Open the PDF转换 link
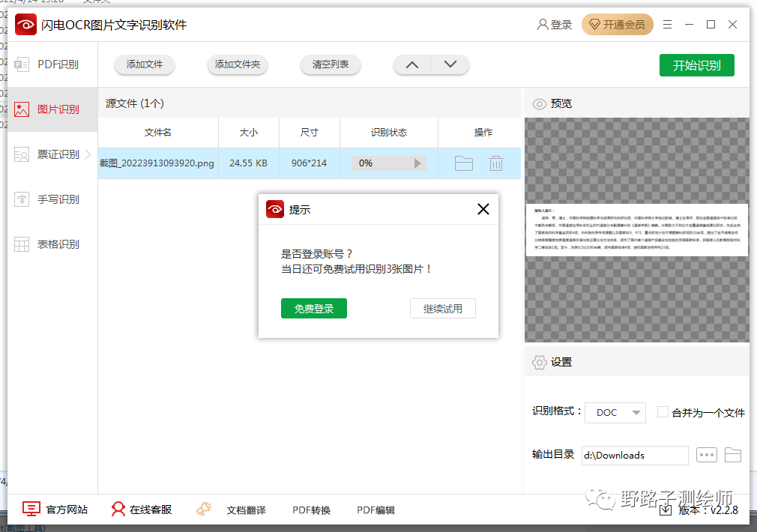Viewport: 757px width, 532px height. pyautogui.click(x=311, y=510)
